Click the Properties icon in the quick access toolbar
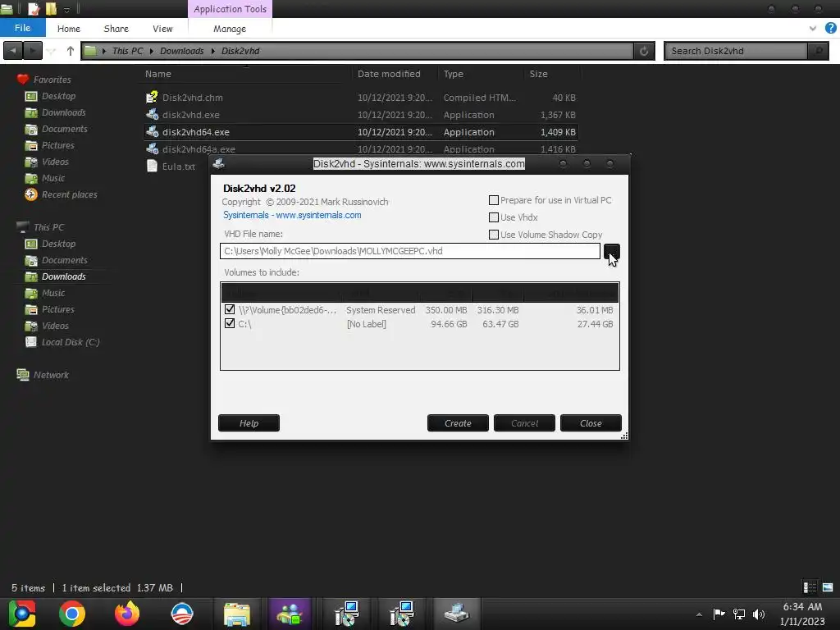The width and height of the screenshot is (840, 630). click(33, 8)
